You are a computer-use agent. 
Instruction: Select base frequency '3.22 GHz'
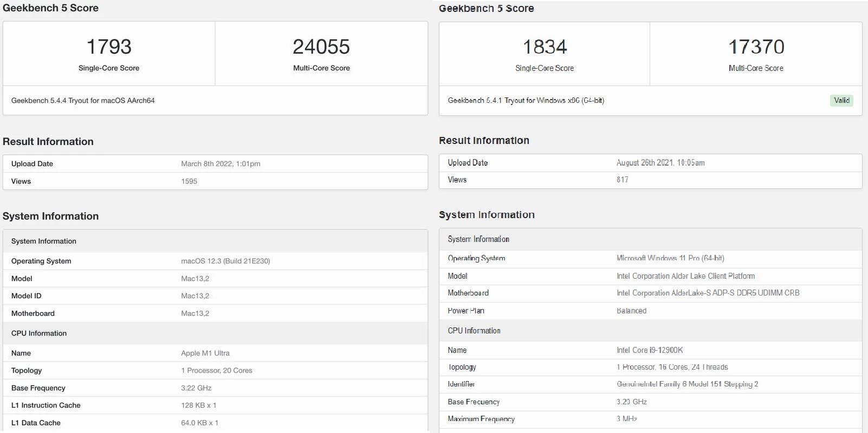pos(196,388)
